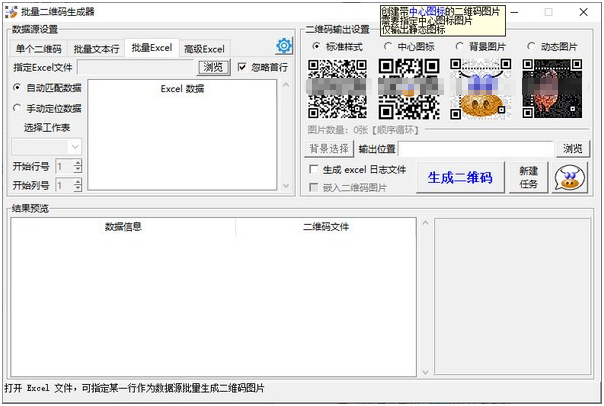Click 浏览 next to the Excel file field
This screenshot has height=406, width=604.
pos(212,67)
